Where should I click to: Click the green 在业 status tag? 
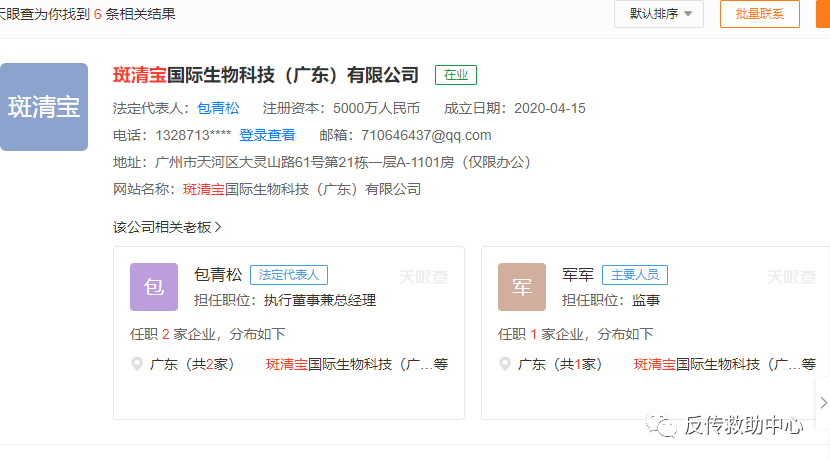tap(456, 75)
